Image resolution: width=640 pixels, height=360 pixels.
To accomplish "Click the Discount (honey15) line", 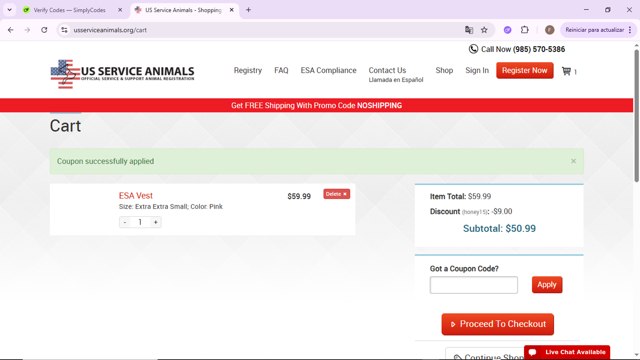I will [x=471, y=211].
